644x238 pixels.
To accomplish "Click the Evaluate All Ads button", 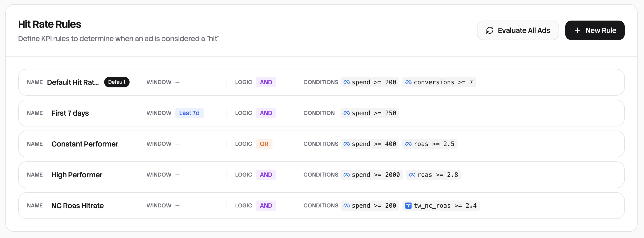I will pyautogui.click(x=518, y=31).
